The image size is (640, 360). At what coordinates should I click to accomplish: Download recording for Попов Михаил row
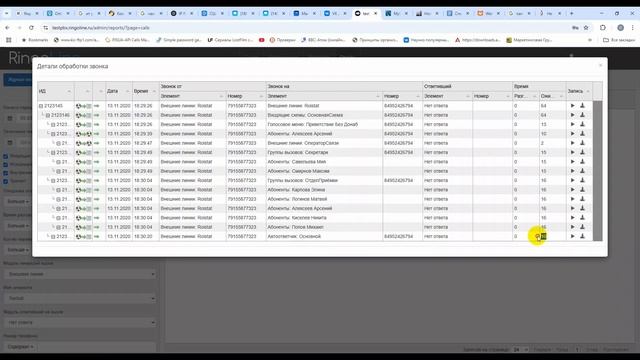click(582, 227)
